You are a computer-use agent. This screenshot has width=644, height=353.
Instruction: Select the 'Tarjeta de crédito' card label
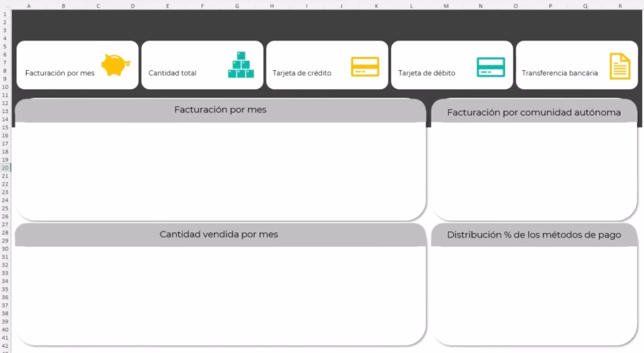coord(302,73)
